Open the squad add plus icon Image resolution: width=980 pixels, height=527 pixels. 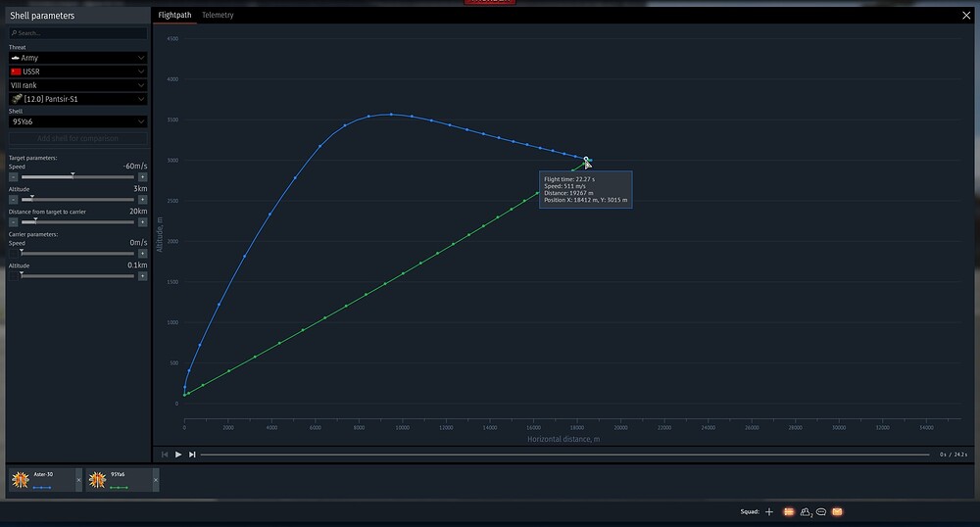pos(769,512)
